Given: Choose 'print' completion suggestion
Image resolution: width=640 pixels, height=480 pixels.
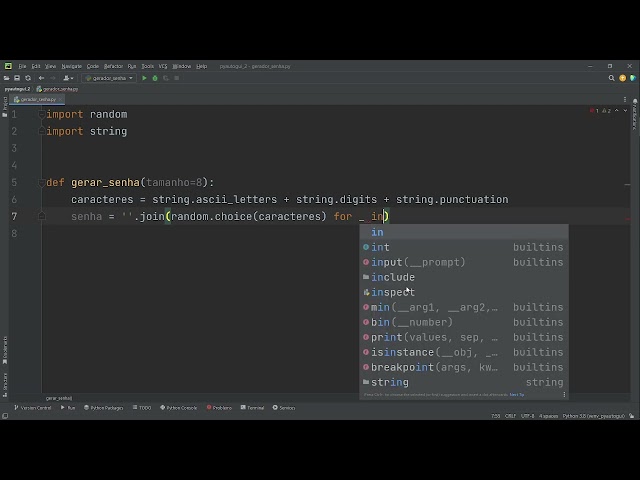Looking at the screenshot, I should tap(464, 337).
